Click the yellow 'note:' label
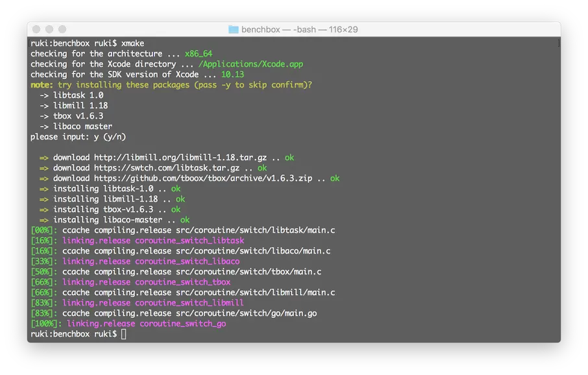Viewport: 588px width, 375px height. click(42, 85)
